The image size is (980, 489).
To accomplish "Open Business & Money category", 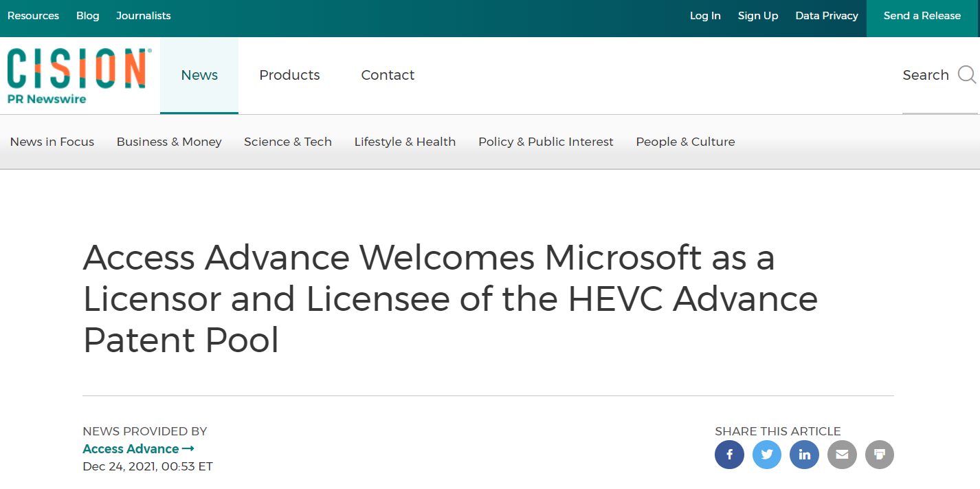I will [169, 142].
